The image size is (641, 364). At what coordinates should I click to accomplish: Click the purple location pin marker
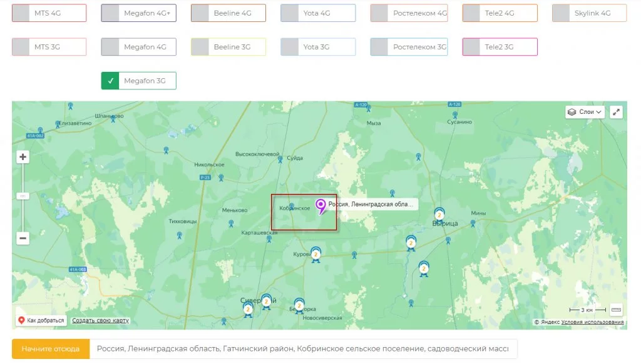321,206
